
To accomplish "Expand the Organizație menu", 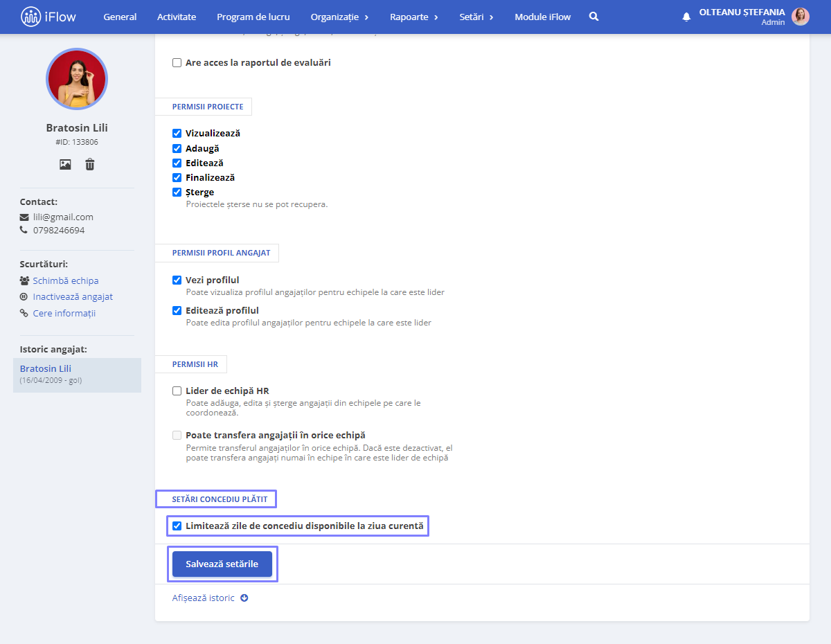I will 339,17.
